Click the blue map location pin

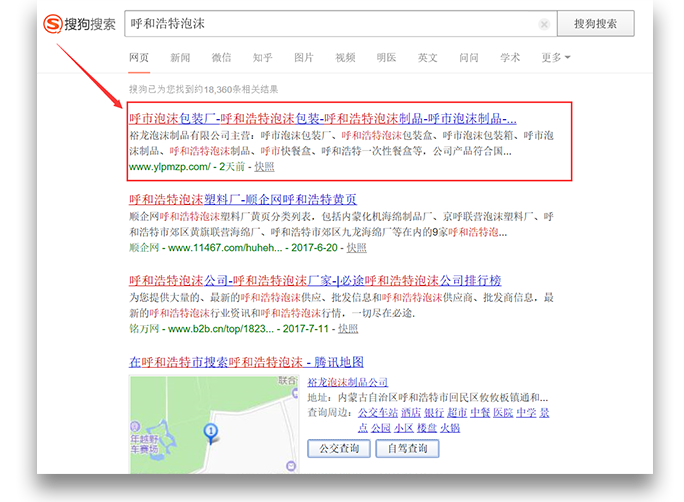click(x=210, y=432)
